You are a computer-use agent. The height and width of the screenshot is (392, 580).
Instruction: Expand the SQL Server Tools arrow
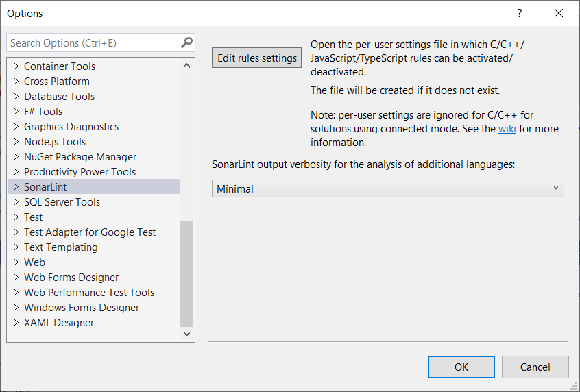pyautogui.click(x=16, y=202)
